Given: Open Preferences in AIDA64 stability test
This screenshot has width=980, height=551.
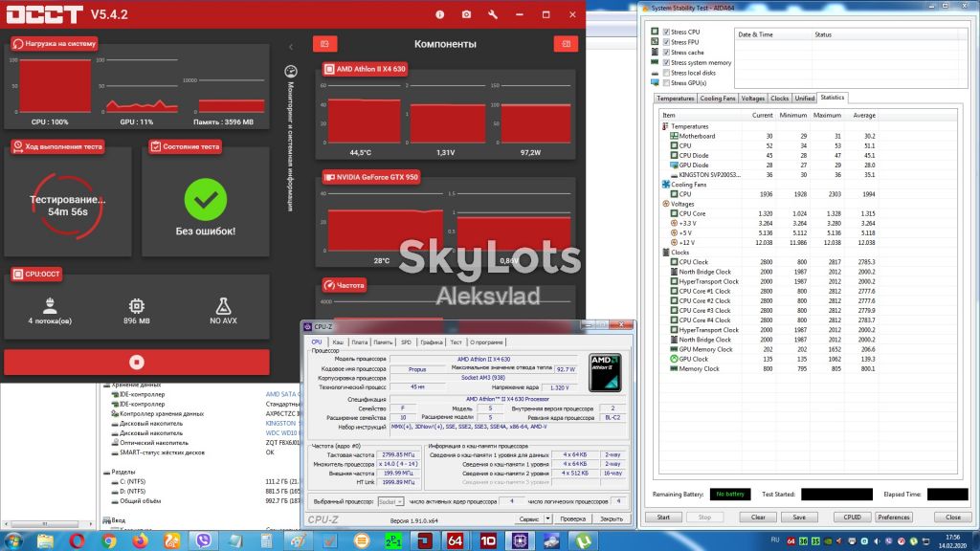Looking at the screenshot, I should 893,518.
